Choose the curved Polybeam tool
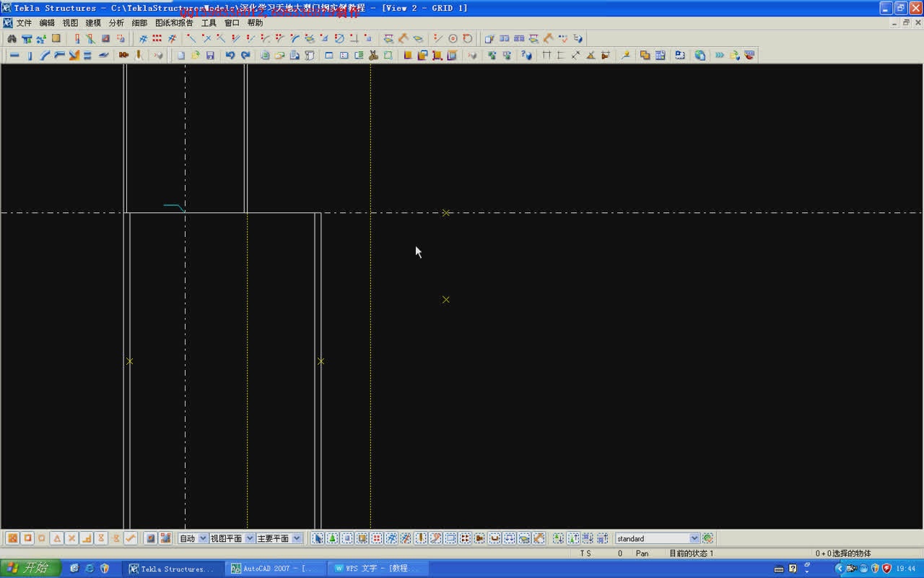Screen dimensions: 924x578 coord(45,55)
